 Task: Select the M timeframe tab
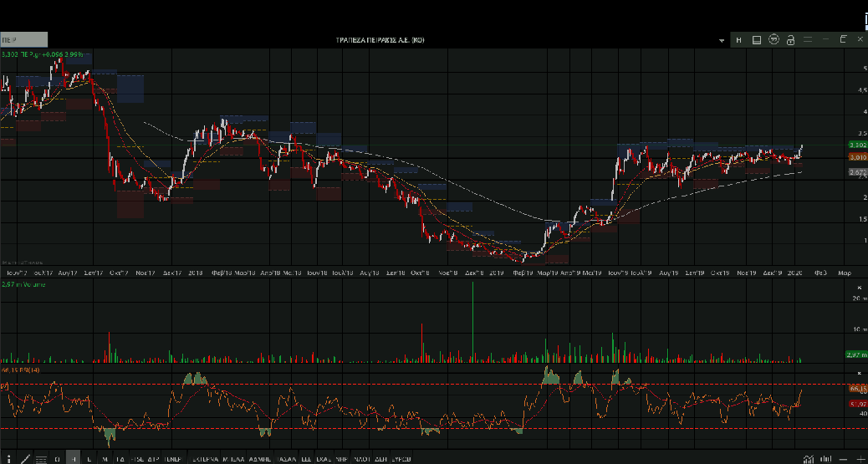pyautogui.click(x=105, y=459)
